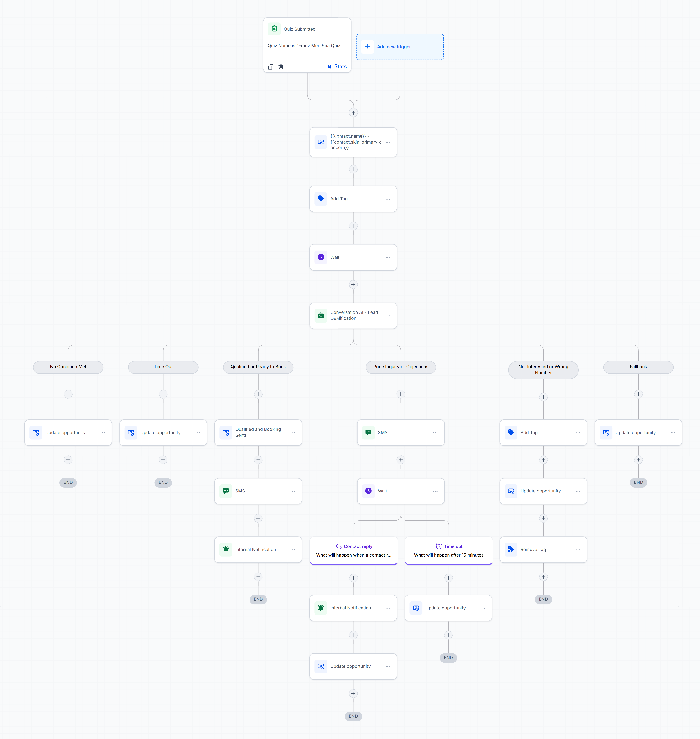Add step below Time out card

point(448,578)
